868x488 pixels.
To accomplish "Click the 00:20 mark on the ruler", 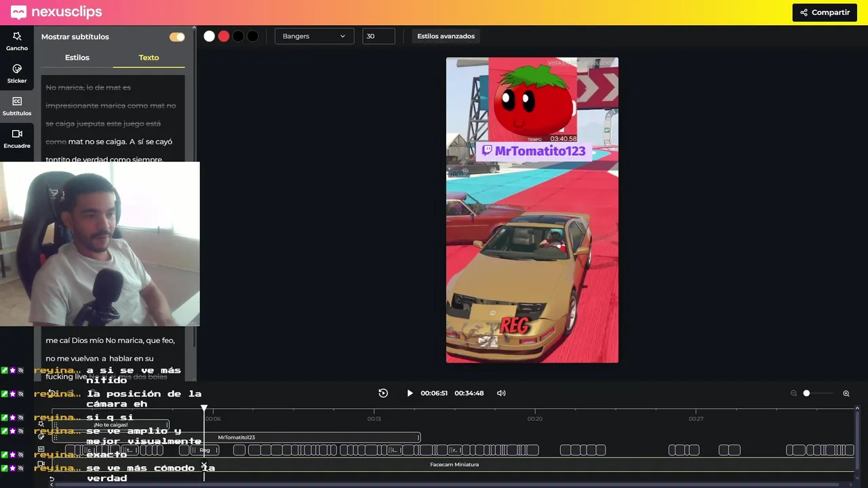I will [535, 419].
